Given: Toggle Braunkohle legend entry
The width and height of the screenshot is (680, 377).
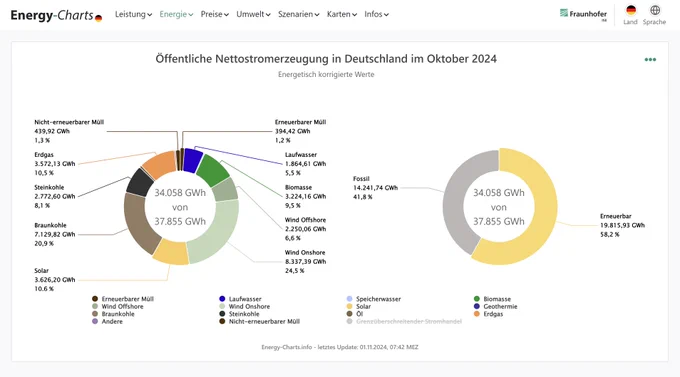Looking at the screenshot, I should coord(113,314).
